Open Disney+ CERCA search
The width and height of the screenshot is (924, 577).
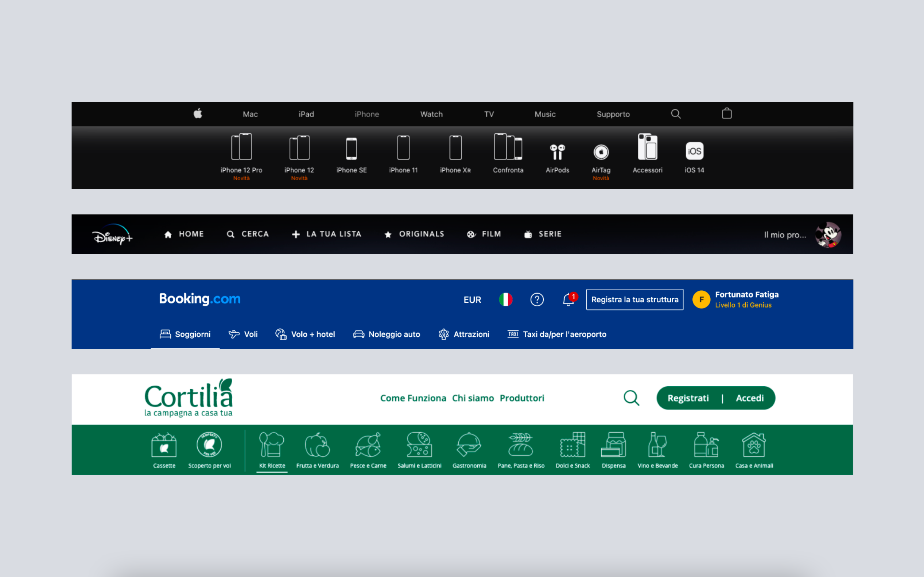click(x=248, y=234)
